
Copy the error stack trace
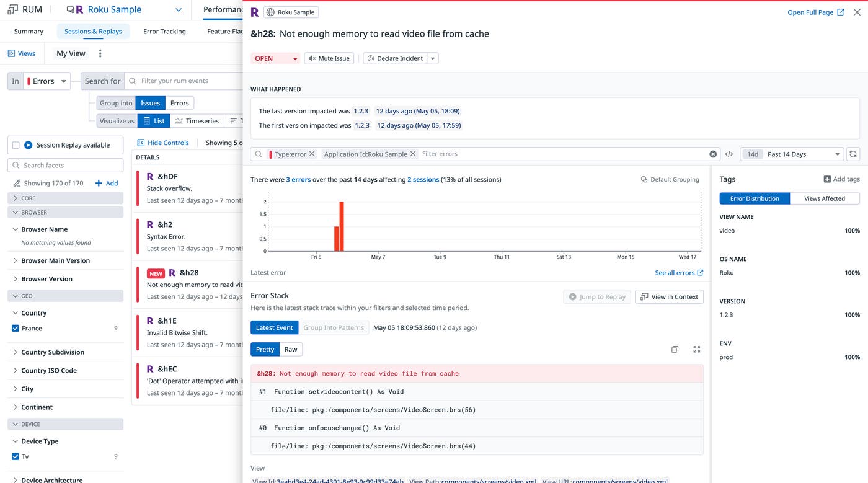pos(675,350)
